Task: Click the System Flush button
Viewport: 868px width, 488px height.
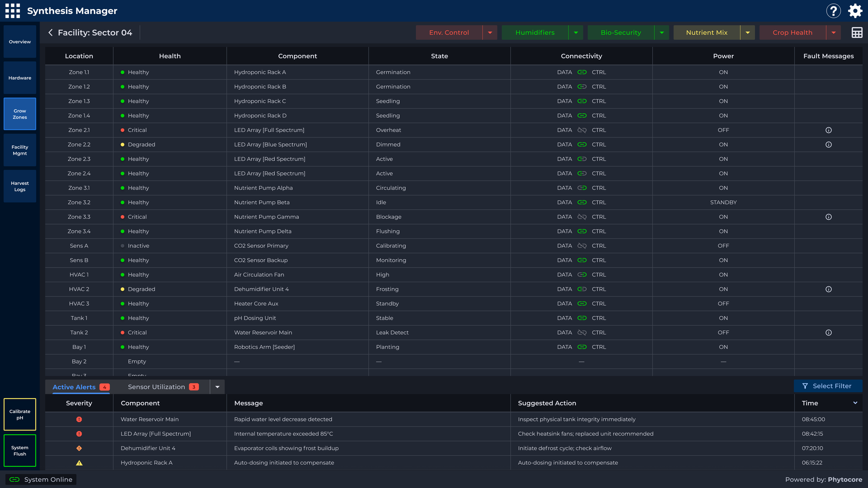Action: [x=19, y=451]
